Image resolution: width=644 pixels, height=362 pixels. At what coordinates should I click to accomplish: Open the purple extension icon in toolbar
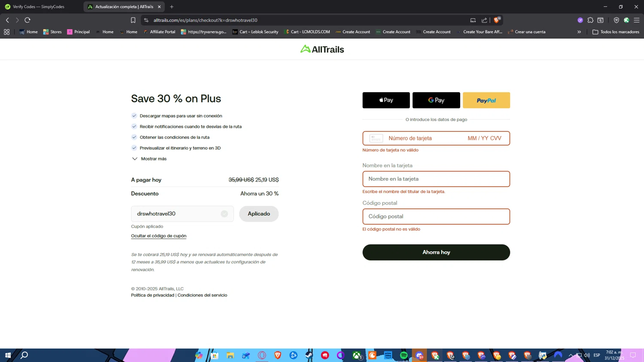point(580,20)
